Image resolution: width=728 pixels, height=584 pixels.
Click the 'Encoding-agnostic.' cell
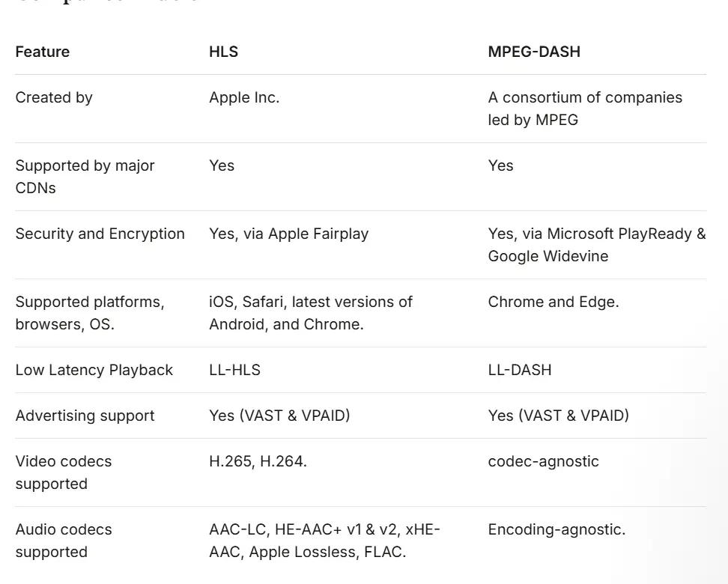pos(556,529)
